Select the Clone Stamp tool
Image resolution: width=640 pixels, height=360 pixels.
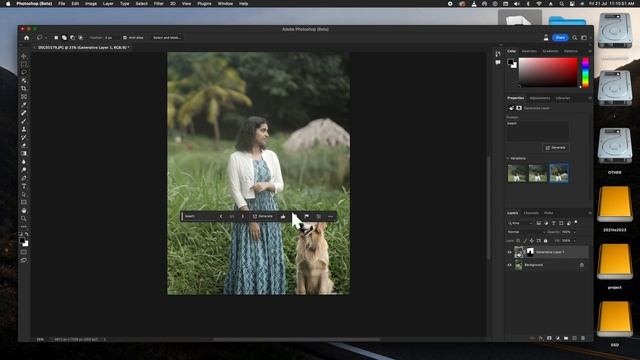[x=24, y=129]
